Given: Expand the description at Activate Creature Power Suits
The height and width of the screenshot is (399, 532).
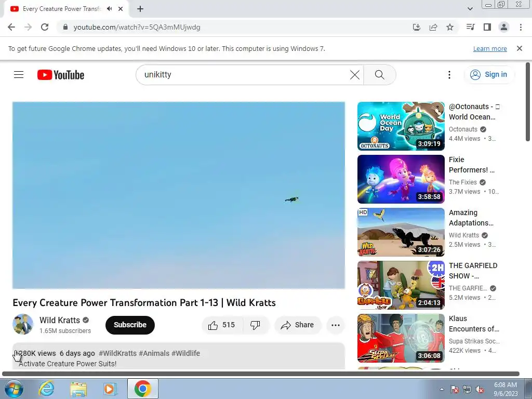Looking at the screenshot, I should point(68,364).
